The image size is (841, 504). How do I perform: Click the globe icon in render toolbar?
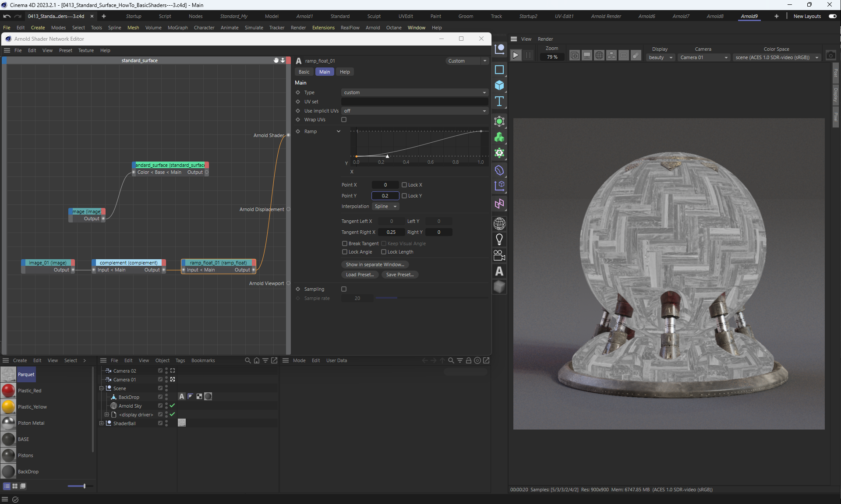click(x=599, y=55)
